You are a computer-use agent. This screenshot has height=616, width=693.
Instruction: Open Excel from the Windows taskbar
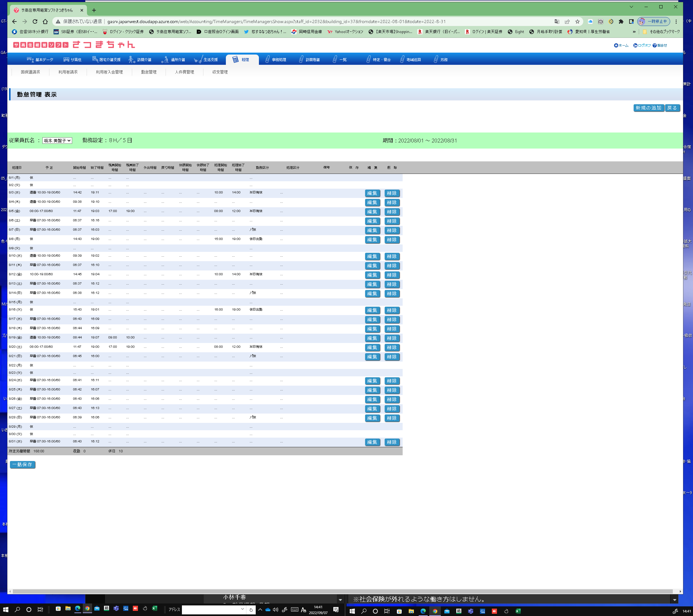[155, 609]
